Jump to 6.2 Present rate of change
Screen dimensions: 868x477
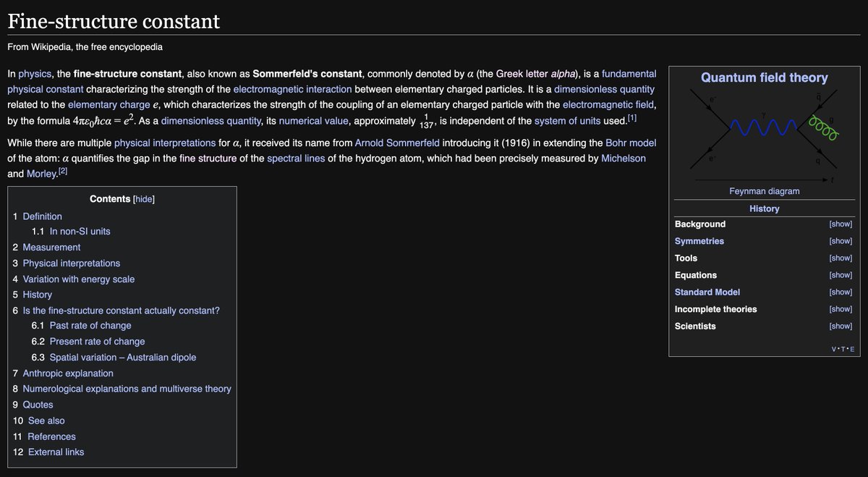coord(88,342)
